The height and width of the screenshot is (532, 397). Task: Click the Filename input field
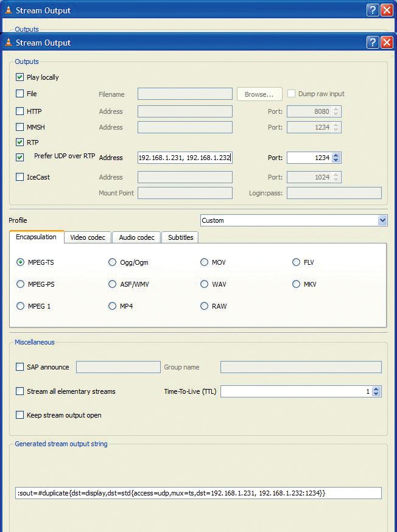185,94
